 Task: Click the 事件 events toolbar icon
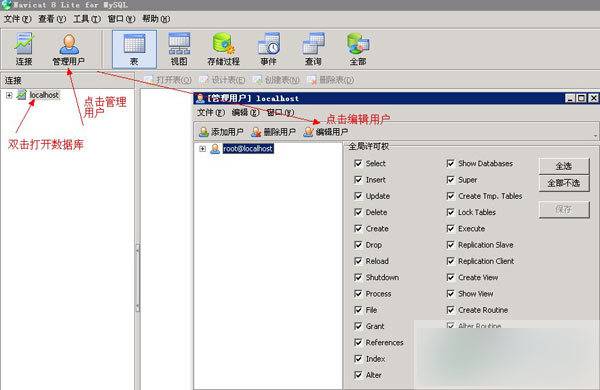click(269, 49)
